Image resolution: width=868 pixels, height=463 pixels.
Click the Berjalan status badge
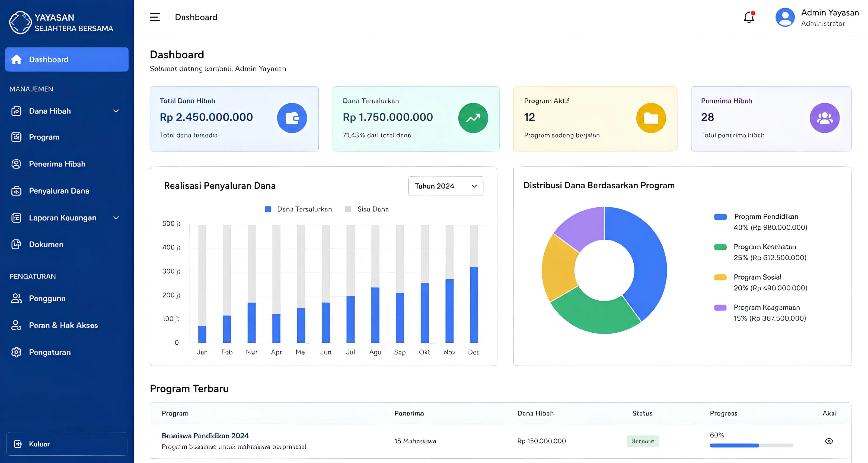pos(643,441)
